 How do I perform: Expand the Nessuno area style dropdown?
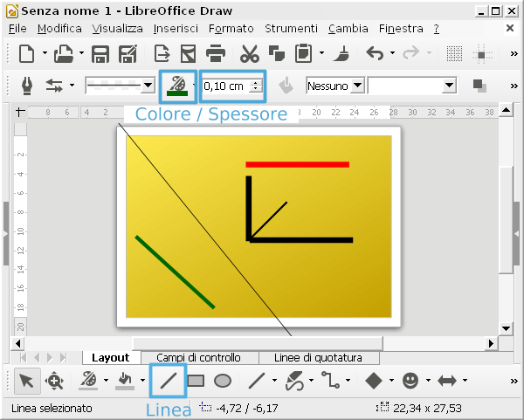pos(356,86)
